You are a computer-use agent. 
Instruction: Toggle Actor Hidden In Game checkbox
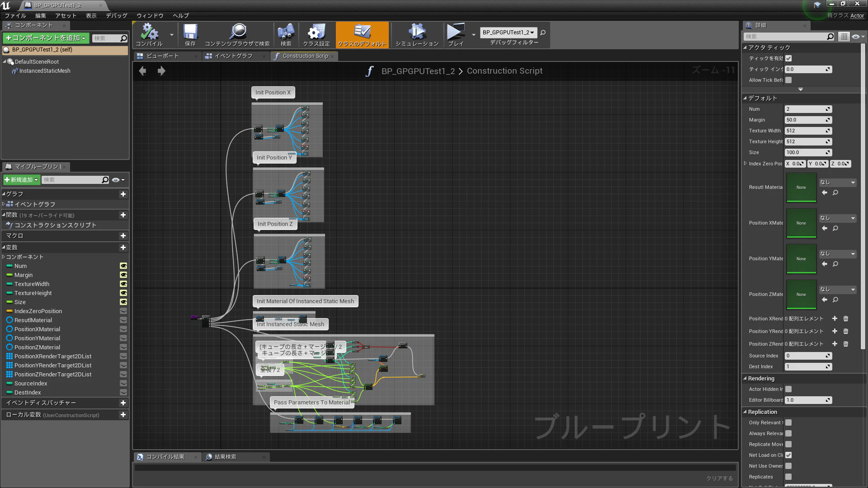click(x=788, y=389)
